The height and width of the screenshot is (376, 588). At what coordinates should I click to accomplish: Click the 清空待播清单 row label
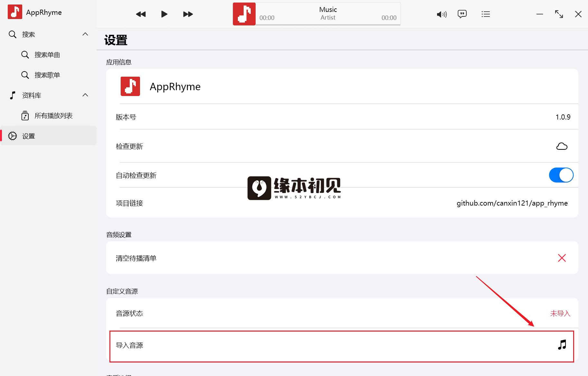point(136,258)
